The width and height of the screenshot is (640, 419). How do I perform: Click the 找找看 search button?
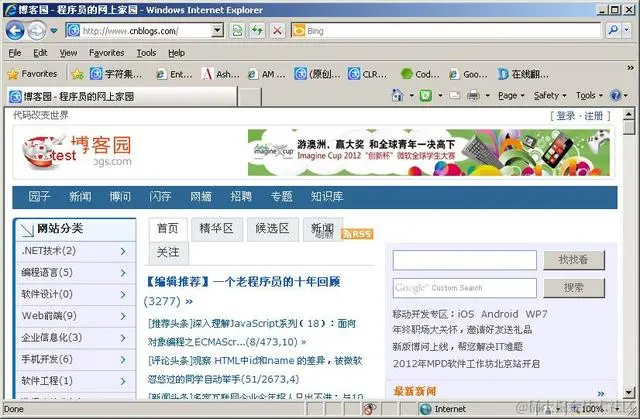[573, 260]
